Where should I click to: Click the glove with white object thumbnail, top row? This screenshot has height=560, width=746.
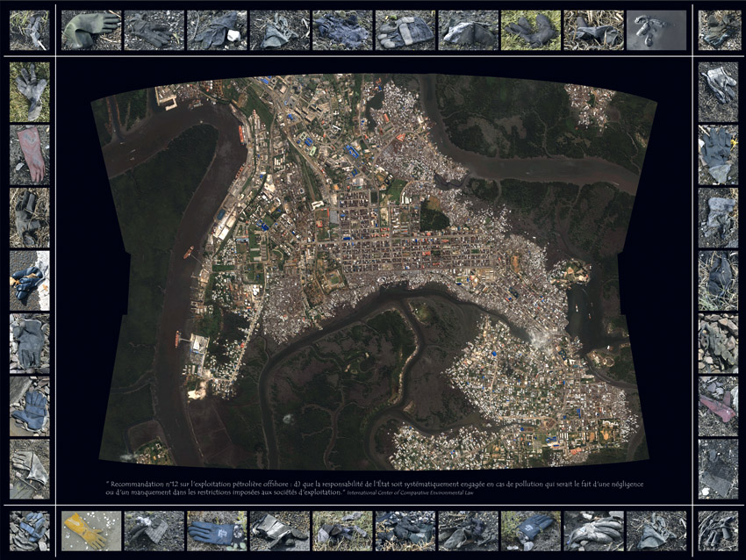point(217,30)
